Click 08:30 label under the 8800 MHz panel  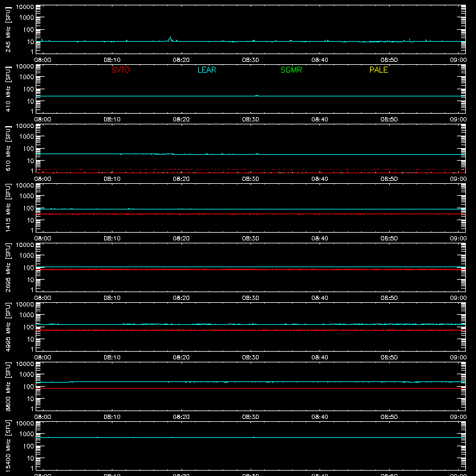[250, 417]
